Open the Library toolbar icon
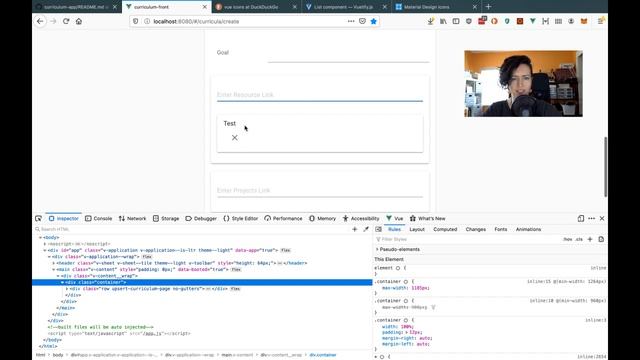This screenshot has height=360, width=640. 443,21
